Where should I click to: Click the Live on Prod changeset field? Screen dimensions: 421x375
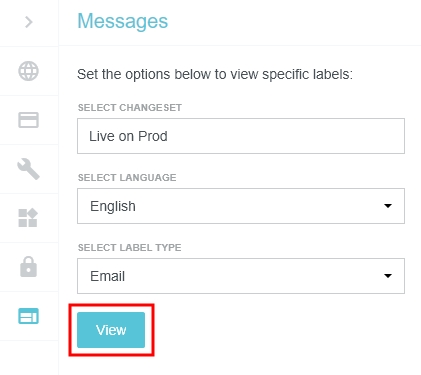[241, 136]
